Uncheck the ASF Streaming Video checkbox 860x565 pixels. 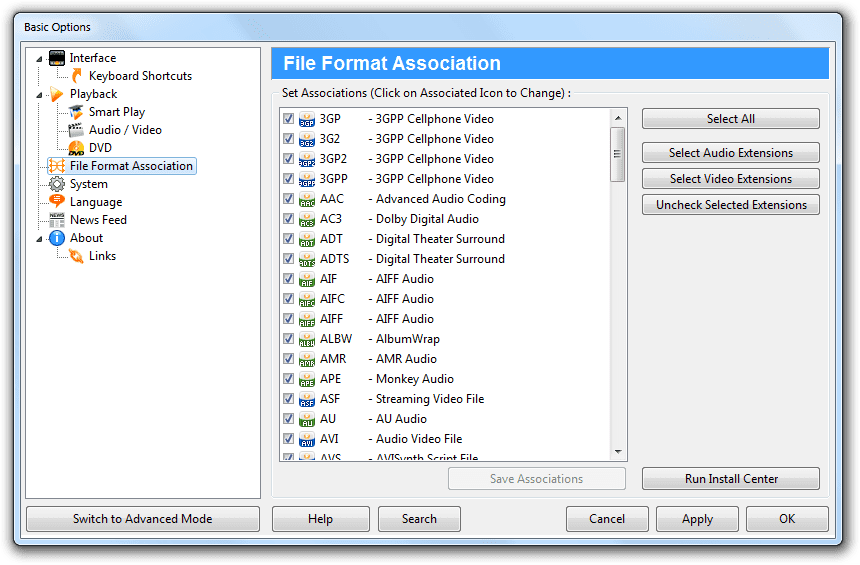pyautogui.click(x=288, y=398)
